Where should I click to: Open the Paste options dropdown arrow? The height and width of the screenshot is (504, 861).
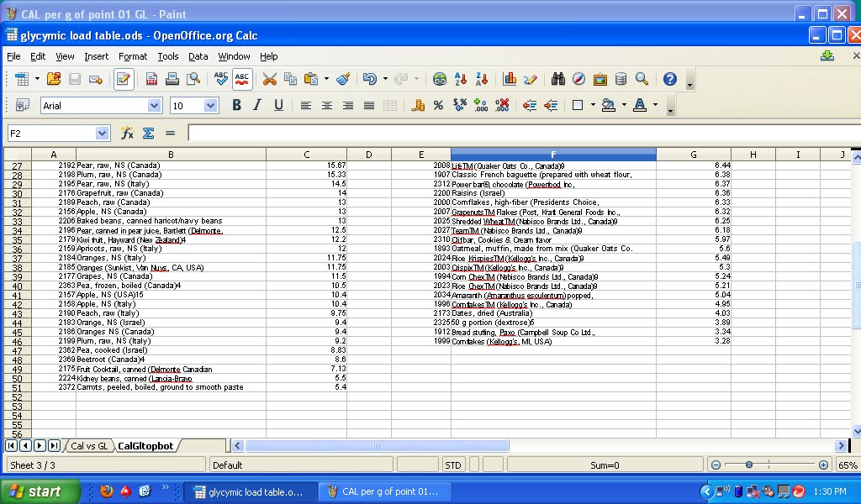coord(326,79)
